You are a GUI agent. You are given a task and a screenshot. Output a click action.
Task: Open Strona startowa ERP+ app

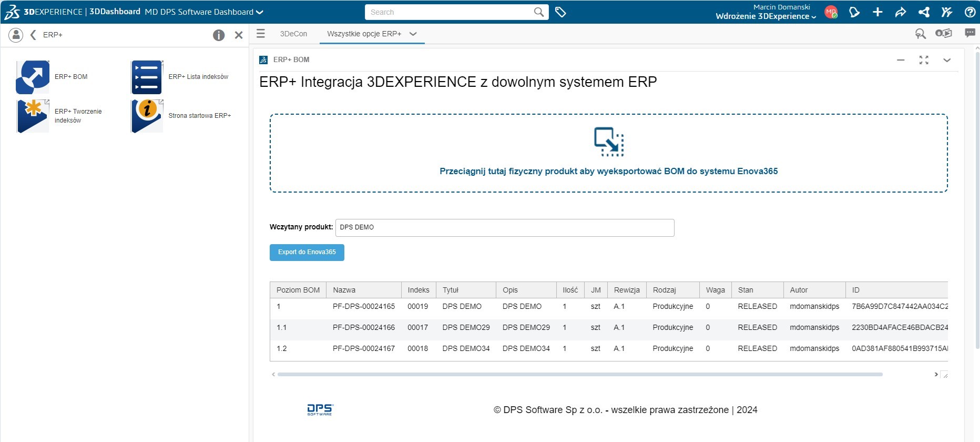(147, 116)
